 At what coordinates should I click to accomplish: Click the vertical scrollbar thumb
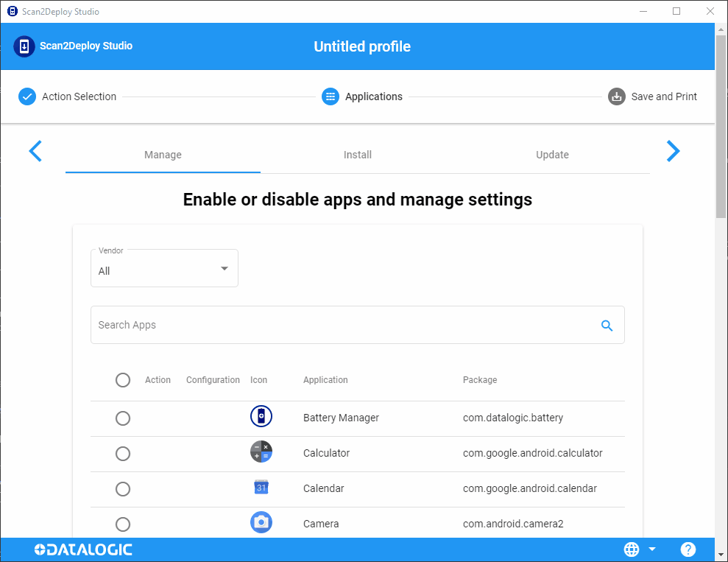[721, 127]
